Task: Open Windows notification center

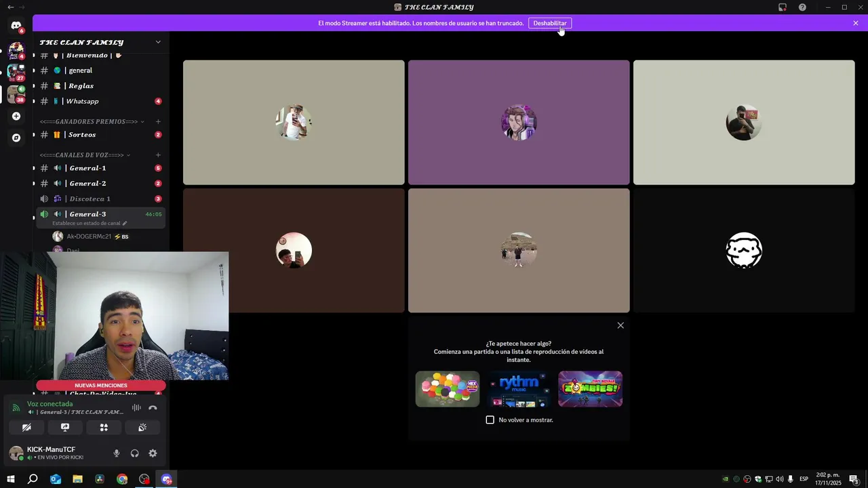Action: (854, 479)
